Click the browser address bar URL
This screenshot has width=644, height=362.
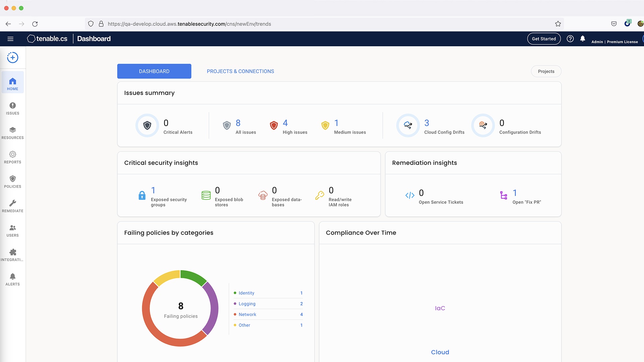(189, 24)
